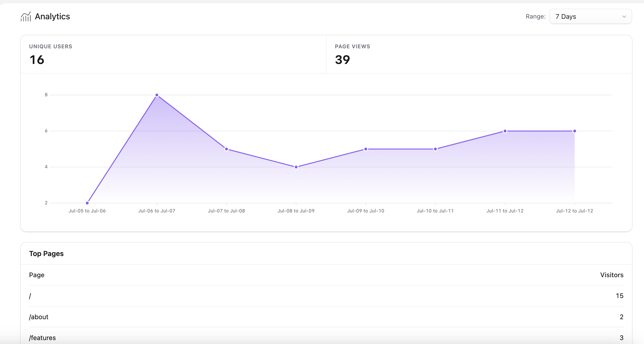644x344 pixels.
Task: Click the Range: label
Action: coord(536,16)
